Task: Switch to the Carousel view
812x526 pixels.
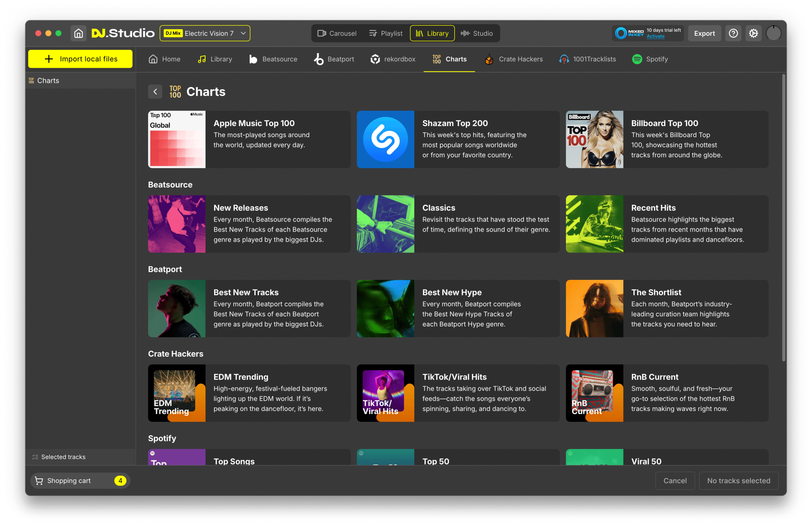Action: [337, 33]
